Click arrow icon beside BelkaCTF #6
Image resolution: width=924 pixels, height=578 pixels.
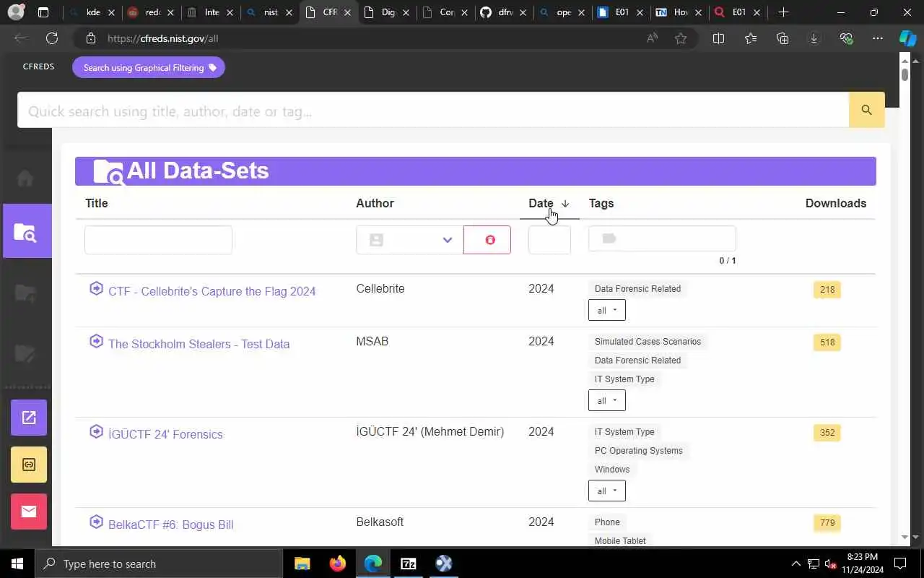tap(96, 522)
